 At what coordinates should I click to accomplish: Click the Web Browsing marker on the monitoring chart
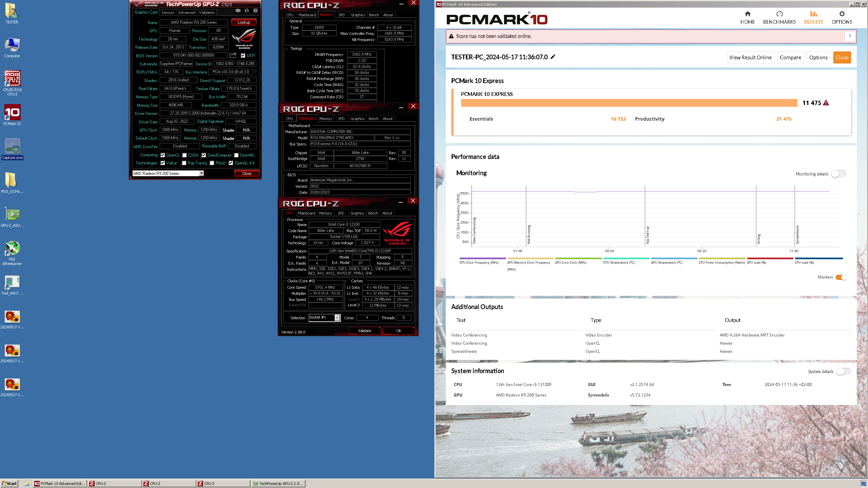(529, 235)
